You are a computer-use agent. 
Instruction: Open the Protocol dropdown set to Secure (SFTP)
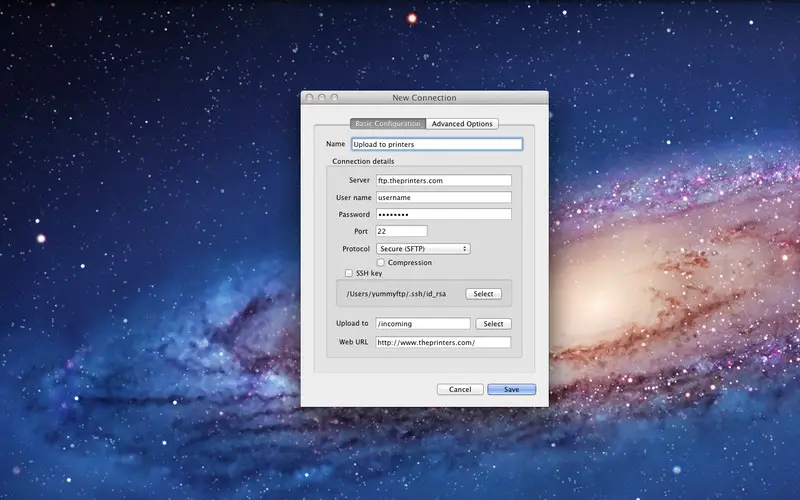click(x=423, y=248)
